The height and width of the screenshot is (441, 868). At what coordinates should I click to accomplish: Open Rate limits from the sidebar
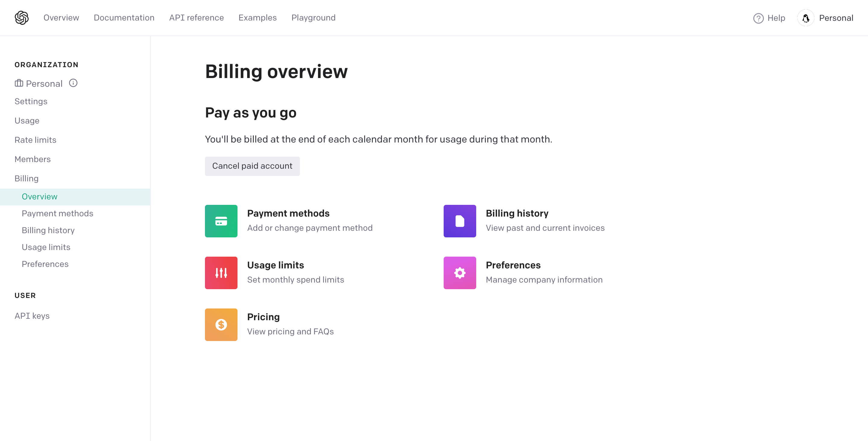tap(35, 140)
